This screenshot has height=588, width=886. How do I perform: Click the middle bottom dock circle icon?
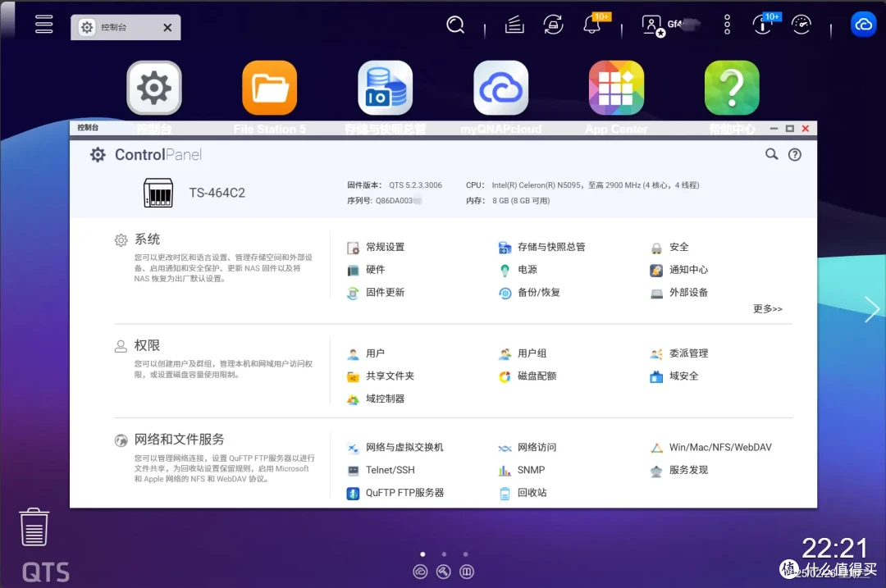444,572
